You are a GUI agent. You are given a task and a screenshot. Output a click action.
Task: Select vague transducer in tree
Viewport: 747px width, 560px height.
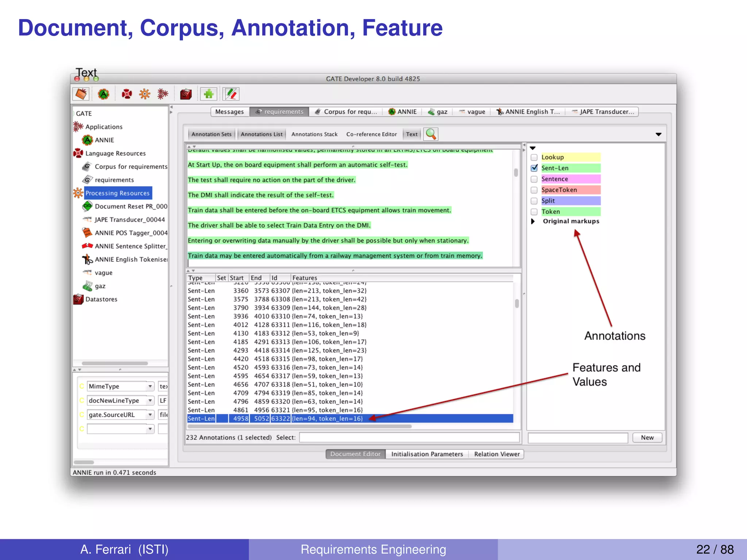(x=103, y=273)
